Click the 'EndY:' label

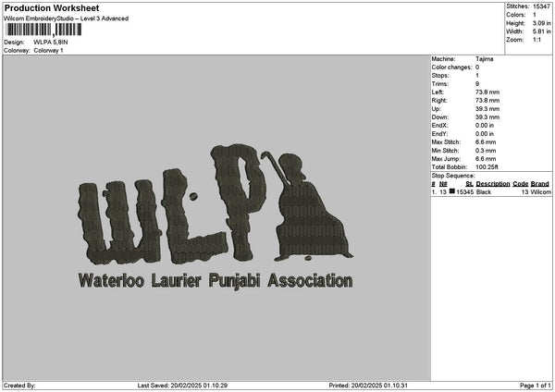(439, 134)
